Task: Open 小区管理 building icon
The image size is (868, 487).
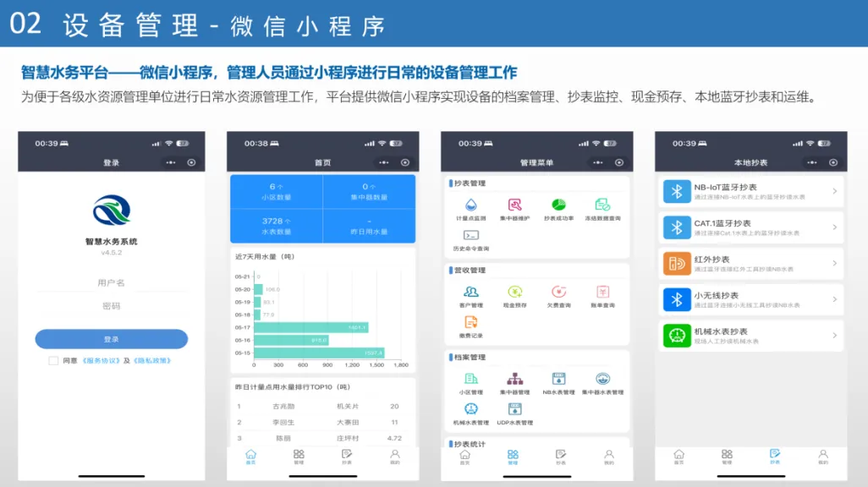Action: click(x=470, y=379)
